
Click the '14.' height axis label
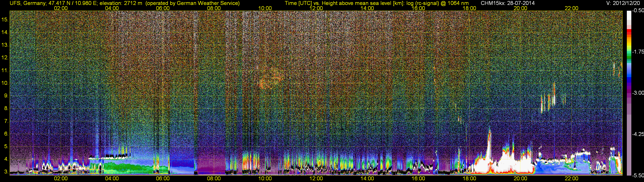pyautogui.click(x=5, y=32)
